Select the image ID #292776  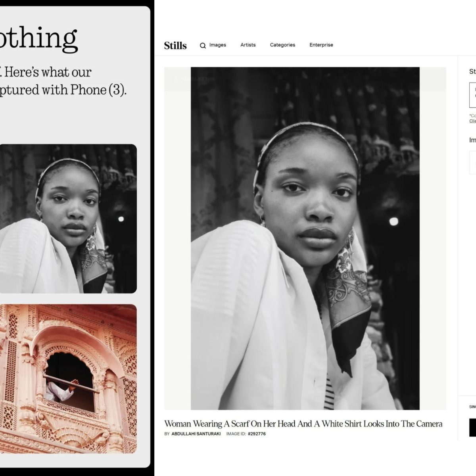click(257, 434)
